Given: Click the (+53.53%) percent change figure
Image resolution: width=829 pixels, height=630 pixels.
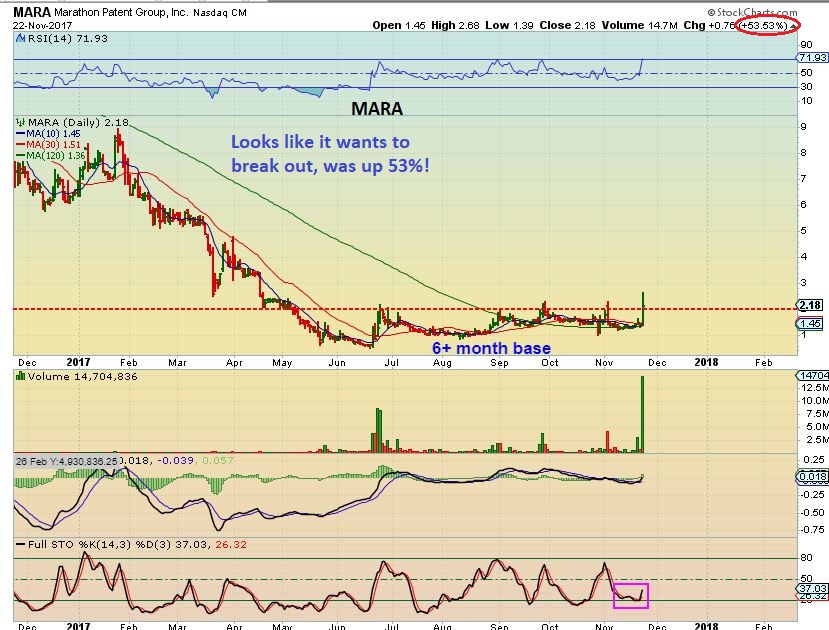Looking at the screenshot, I should point(763,25).
